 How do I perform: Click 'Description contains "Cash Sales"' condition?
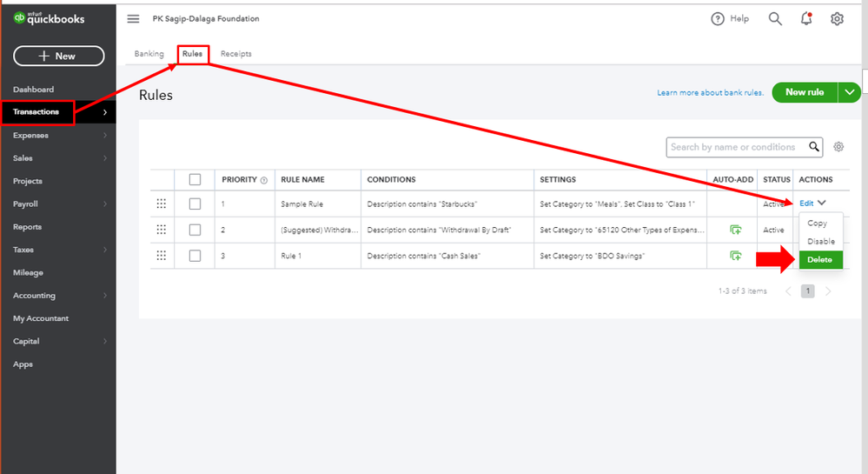pyautogui.click(x=423, y=256)
